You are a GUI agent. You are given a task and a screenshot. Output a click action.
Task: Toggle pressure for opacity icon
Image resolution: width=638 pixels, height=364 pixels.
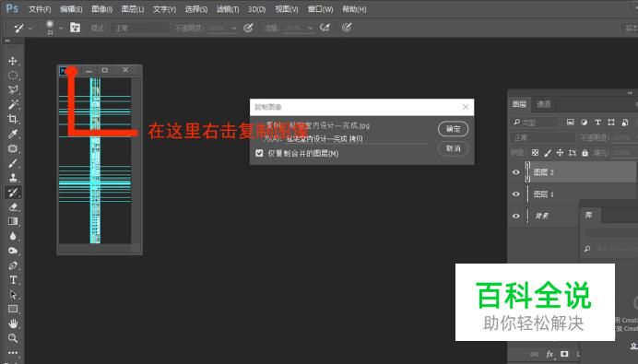(248, 28)
